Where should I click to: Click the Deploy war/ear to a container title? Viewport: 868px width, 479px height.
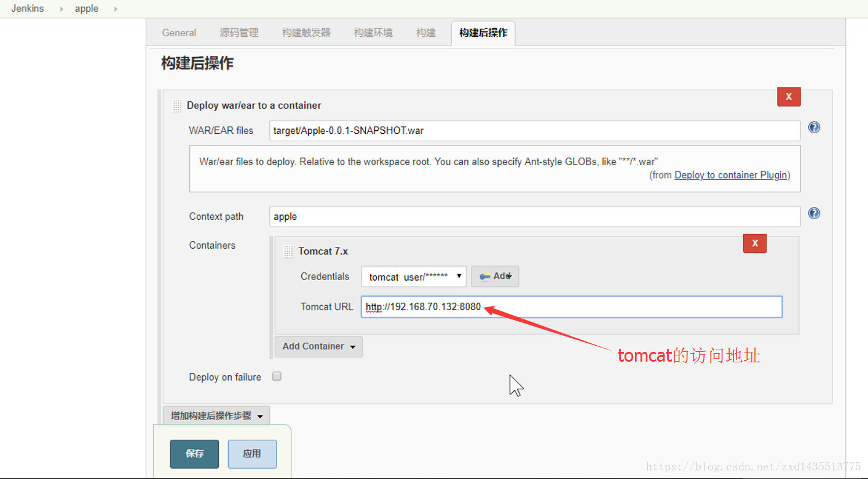[x=254, y=106]
